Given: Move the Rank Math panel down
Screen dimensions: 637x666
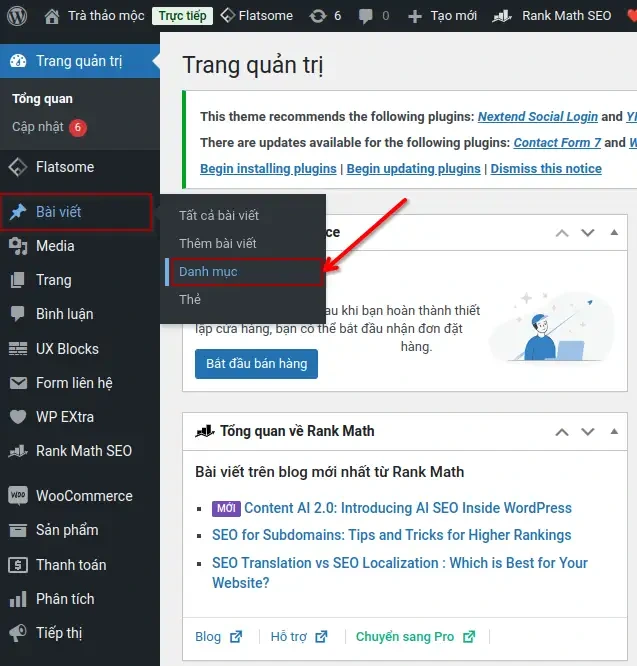Looking at the screenshot, I should [588, 432].
